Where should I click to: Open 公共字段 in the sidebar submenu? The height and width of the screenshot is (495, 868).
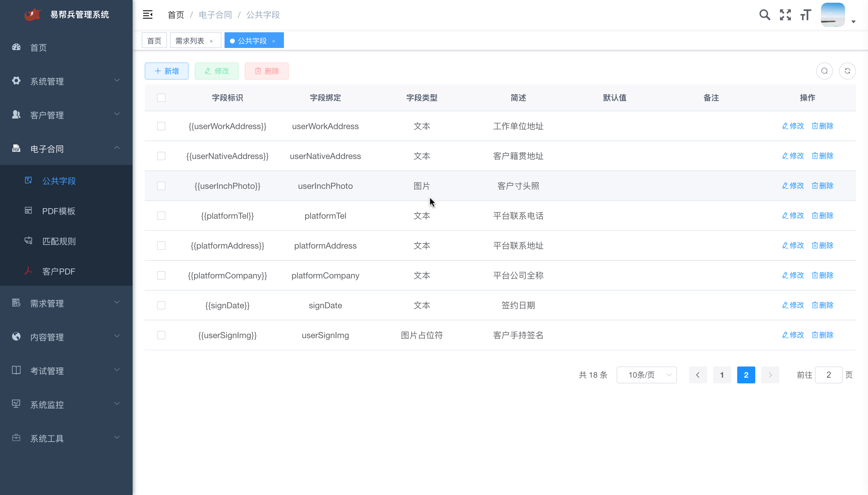(x=66, y=180)
